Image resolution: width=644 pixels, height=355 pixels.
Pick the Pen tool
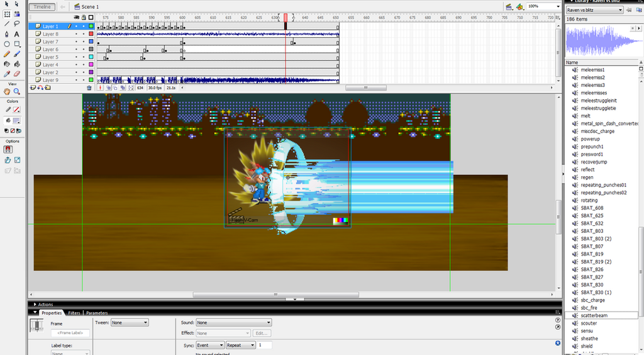tap(6, 34)
